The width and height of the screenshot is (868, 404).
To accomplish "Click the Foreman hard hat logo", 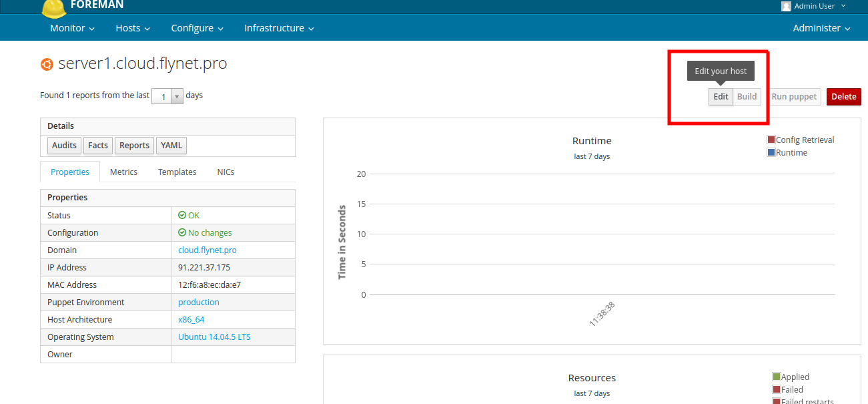I will point(53,8).
